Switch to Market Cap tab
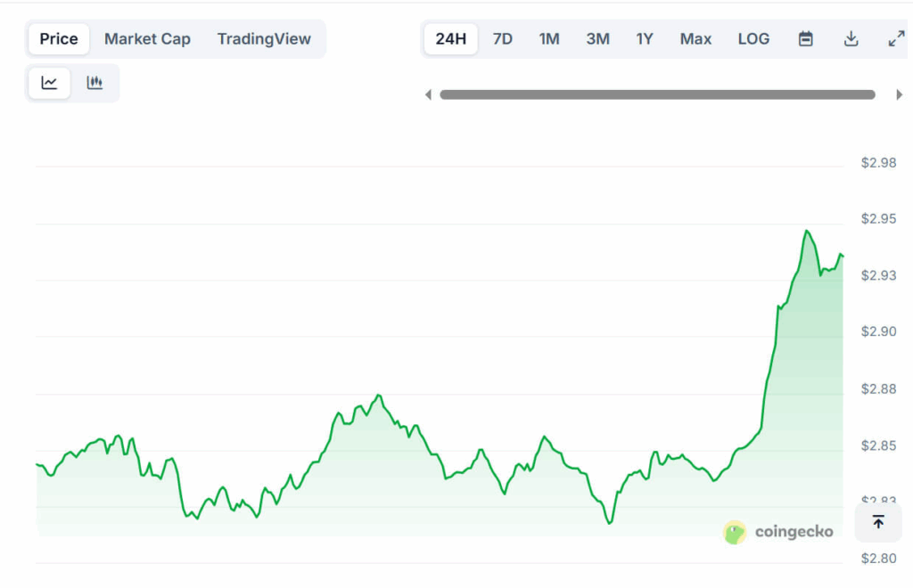 point(147,39)
